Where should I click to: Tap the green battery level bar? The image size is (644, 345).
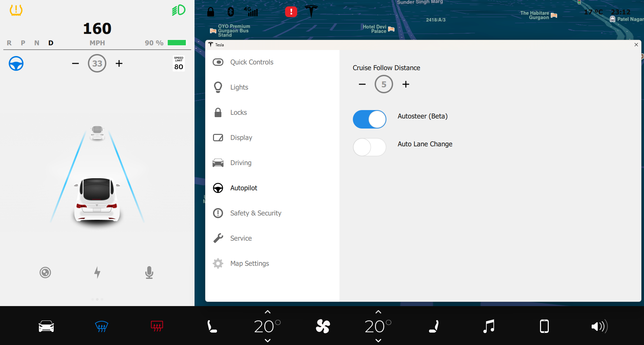point(177,43)
